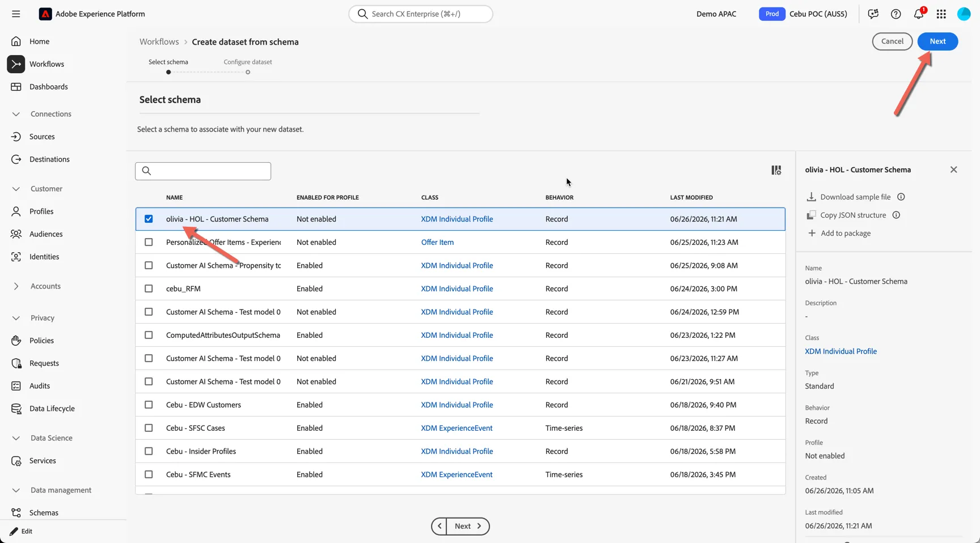Open the notifications bell
Image resolution: width=980 pixels, height=543 pixels.
(919, 14)
